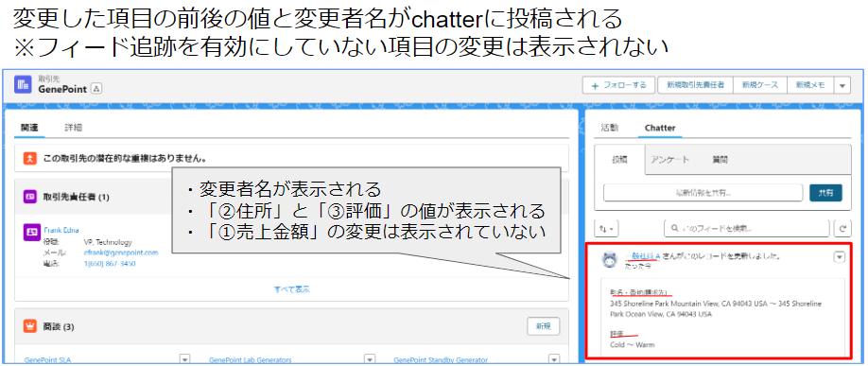This screenshot has width=868, height=366.
Task: Open dropdown for GenePoint SLA opportunity
Action: point(185,360)
